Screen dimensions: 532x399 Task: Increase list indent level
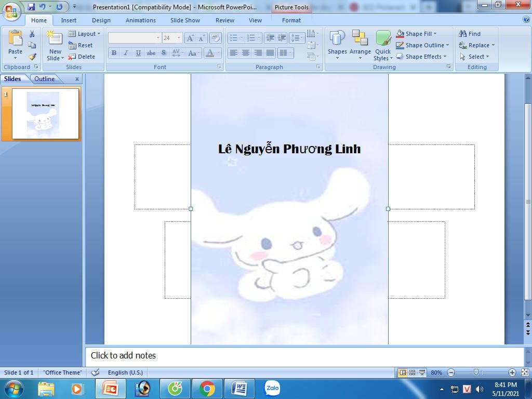pyautogui.click(x=282, y=37)
